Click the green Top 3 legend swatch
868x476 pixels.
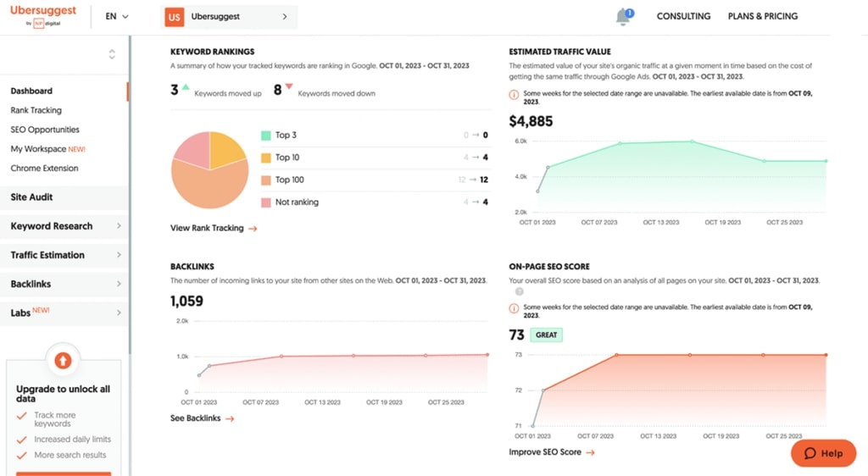[x=265, y=136]
